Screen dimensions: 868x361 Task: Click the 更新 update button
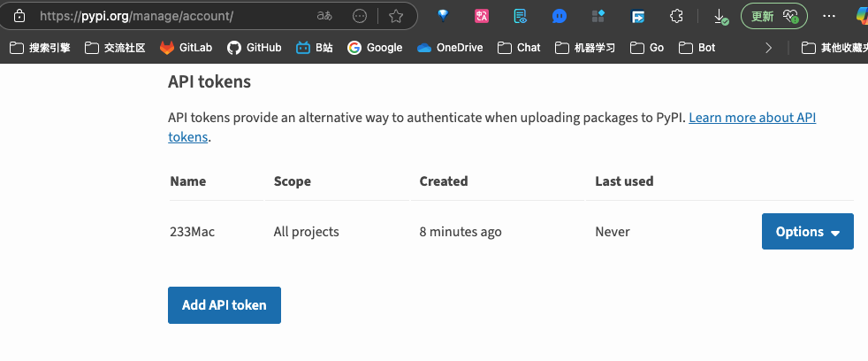coord(774,16)
